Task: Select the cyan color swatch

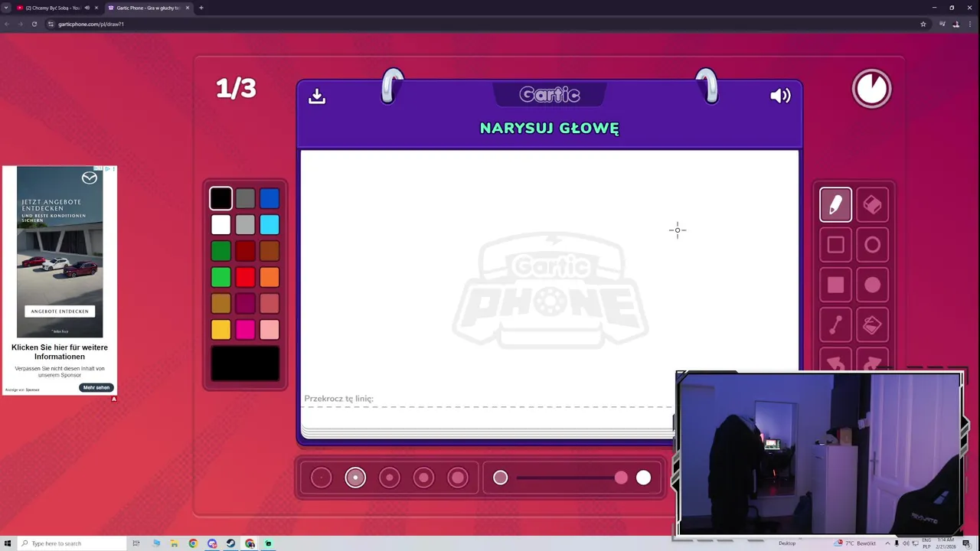Action: 269,224
